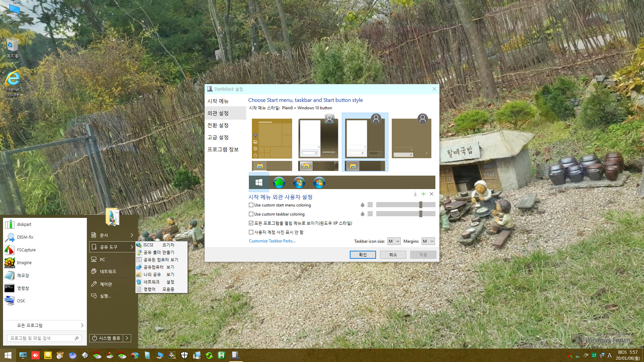Click the 확인 button
This screenshot has width=644, height=362.
tap(363, 255)
